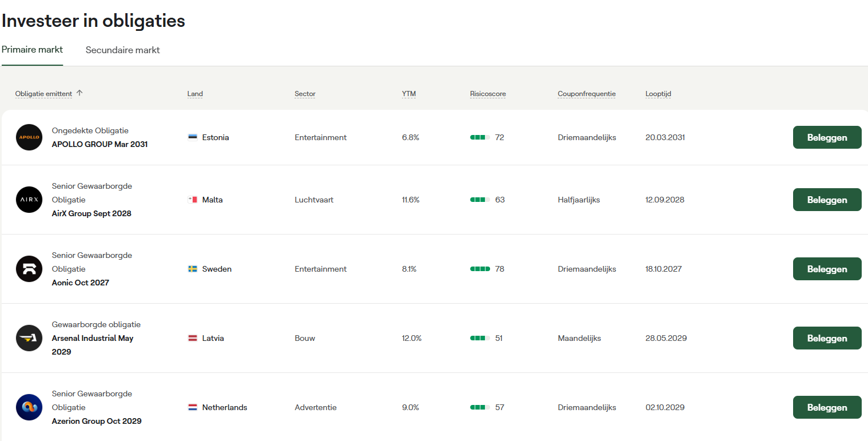868x441 pixels.
Task: Sort by Obligatie emittent column header
Action: (43, 94)
